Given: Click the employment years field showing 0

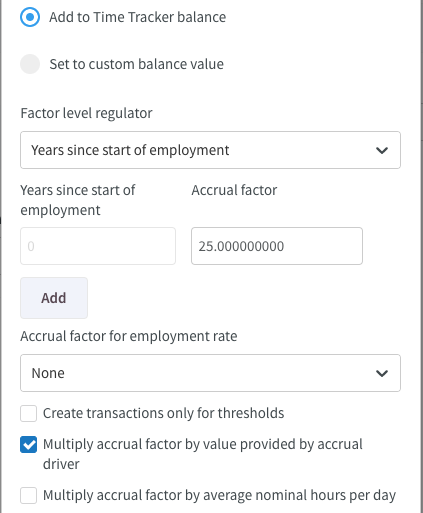Looking at the screenshot, I should tap(98, 246).
